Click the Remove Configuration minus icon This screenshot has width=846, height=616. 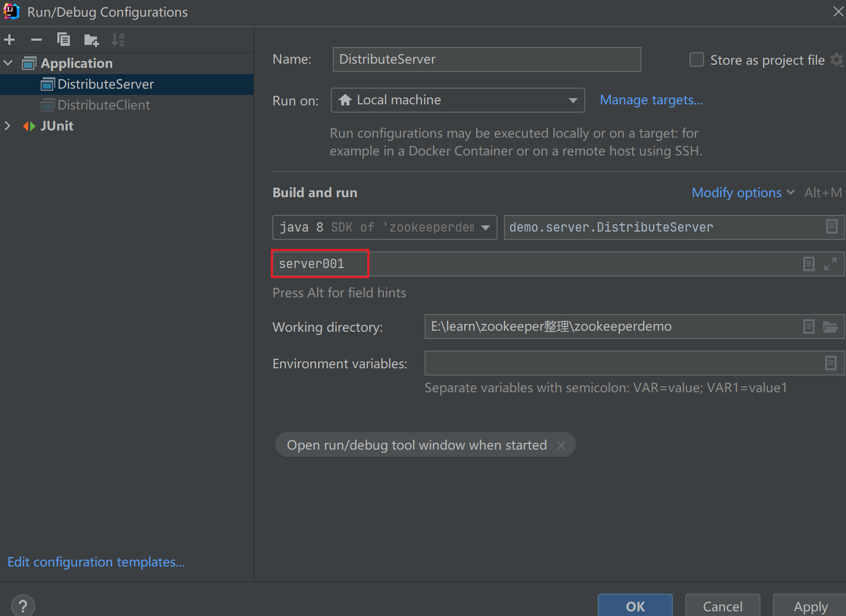click(x=37, y=40)
